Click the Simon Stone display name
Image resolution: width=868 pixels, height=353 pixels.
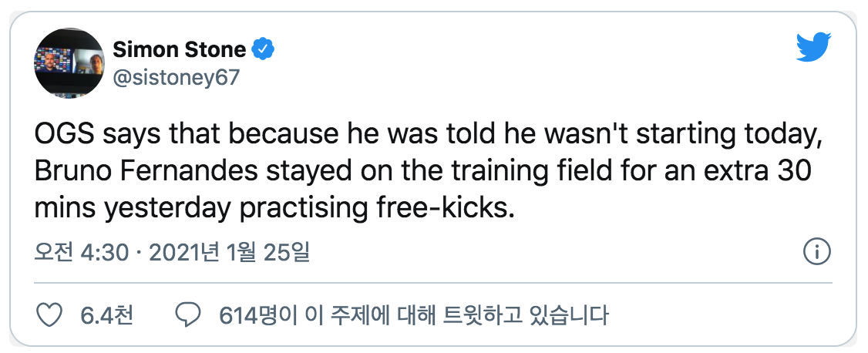[x=180, y=50]
